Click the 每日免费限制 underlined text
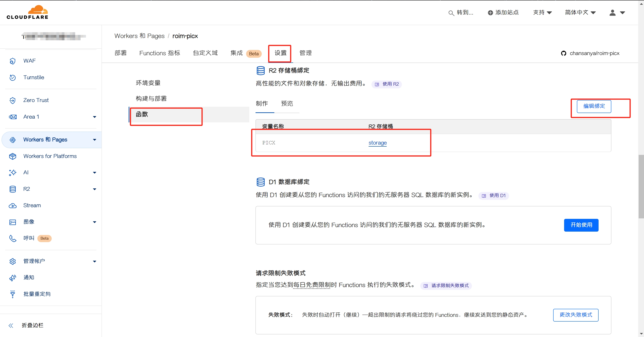This screenshot has width=644, height=337. (x=312, y=285)
